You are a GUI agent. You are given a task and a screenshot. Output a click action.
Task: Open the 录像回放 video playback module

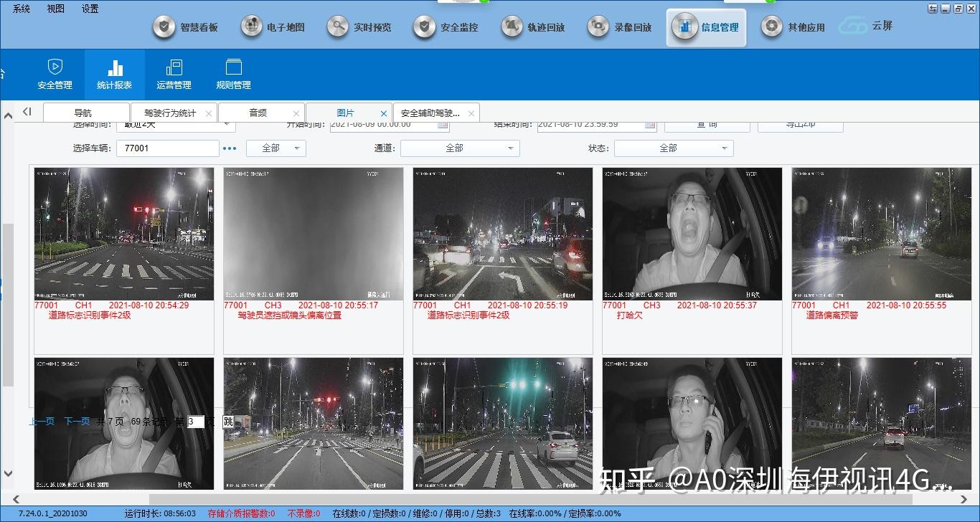pos(620,27)
